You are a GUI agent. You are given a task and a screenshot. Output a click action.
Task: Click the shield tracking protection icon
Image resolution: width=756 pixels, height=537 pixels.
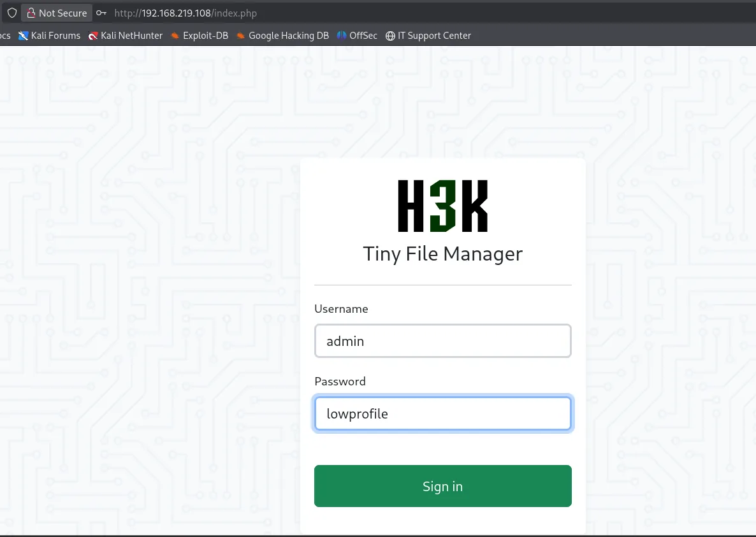(x=12, y=13)
